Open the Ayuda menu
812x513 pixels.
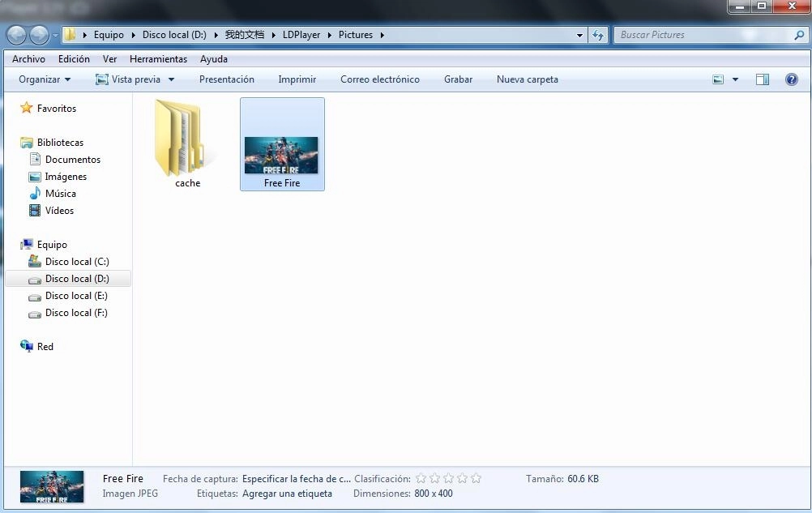[x=214, y=59]
